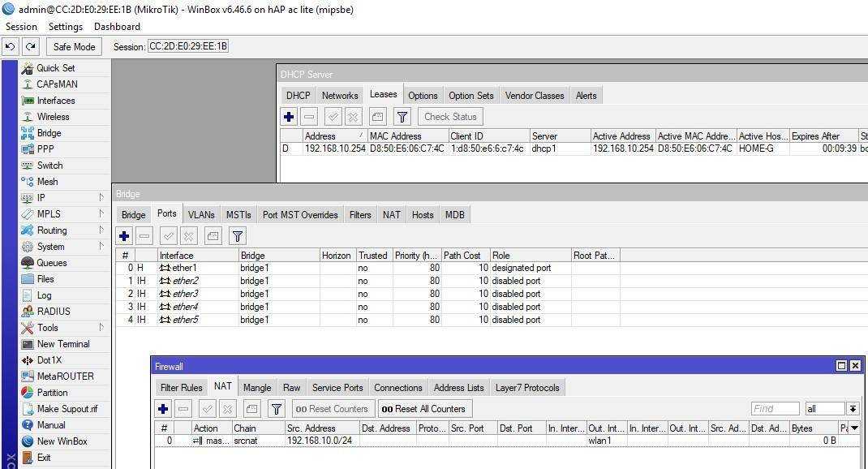Click the Find input field in Firewall
This screenshot has width=868, height=469.
(x=775, y=409)
